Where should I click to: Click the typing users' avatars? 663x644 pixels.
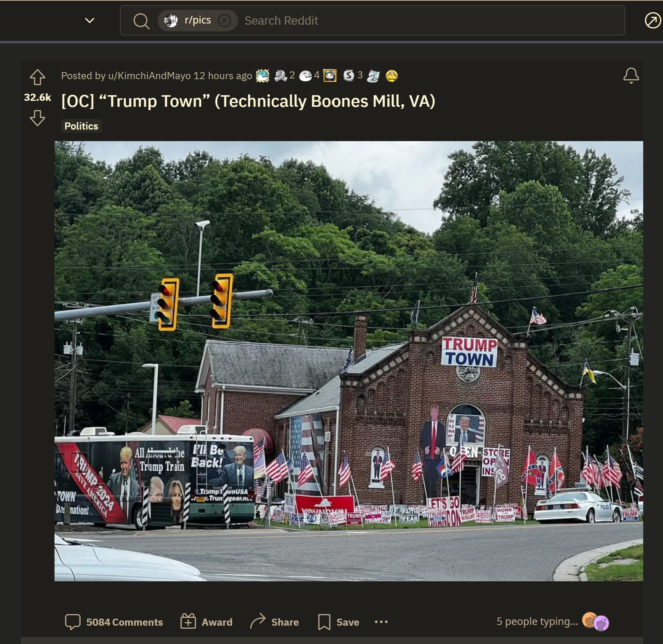595,622
